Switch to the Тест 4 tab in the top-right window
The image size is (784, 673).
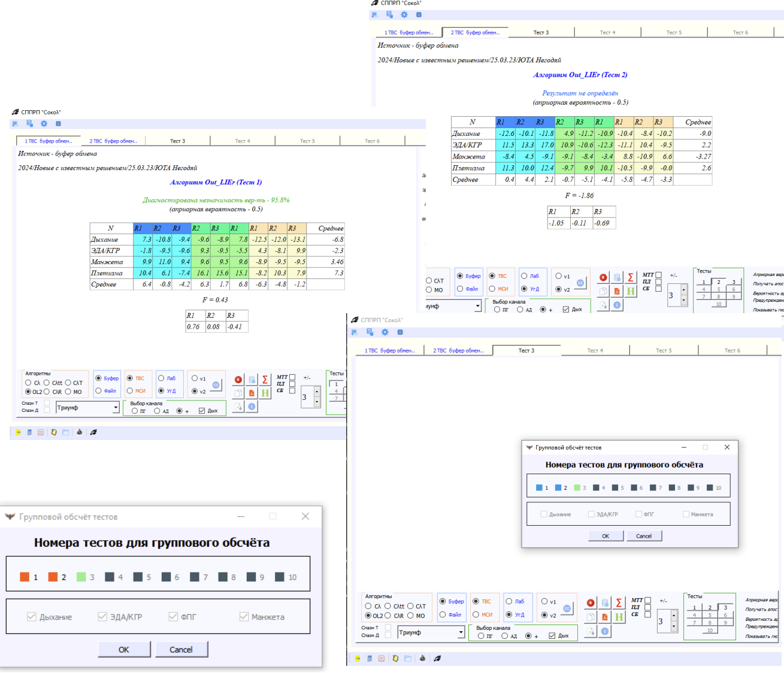point(607,32)
